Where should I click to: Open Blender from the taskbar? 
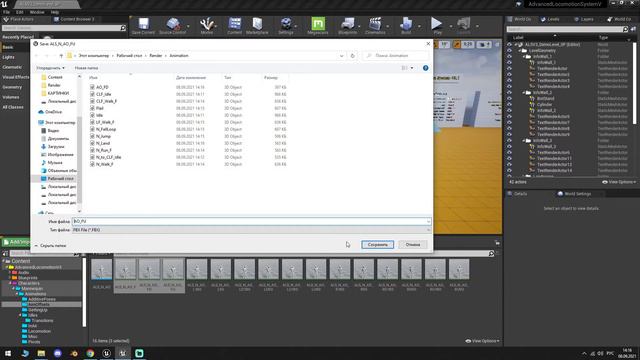coord(74,353)
